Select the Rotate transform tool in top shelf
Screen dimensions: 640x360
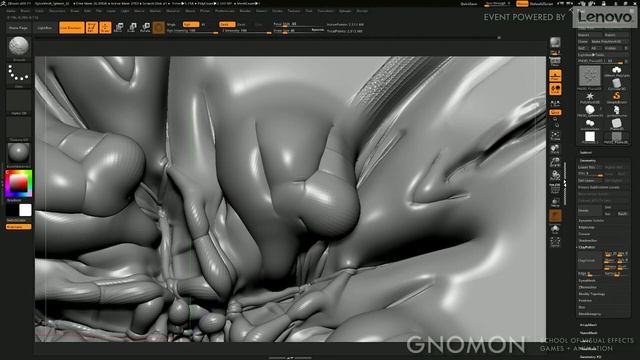click(x=145, y=27)
